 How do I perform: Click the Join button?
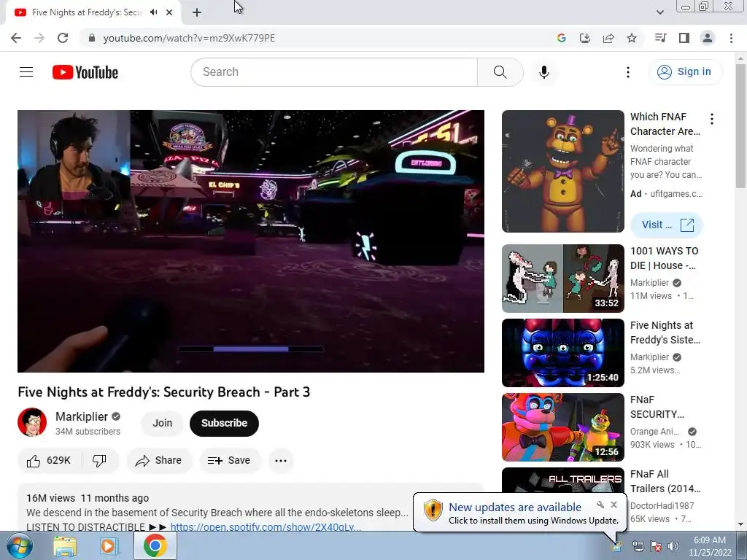click(162, 423)
